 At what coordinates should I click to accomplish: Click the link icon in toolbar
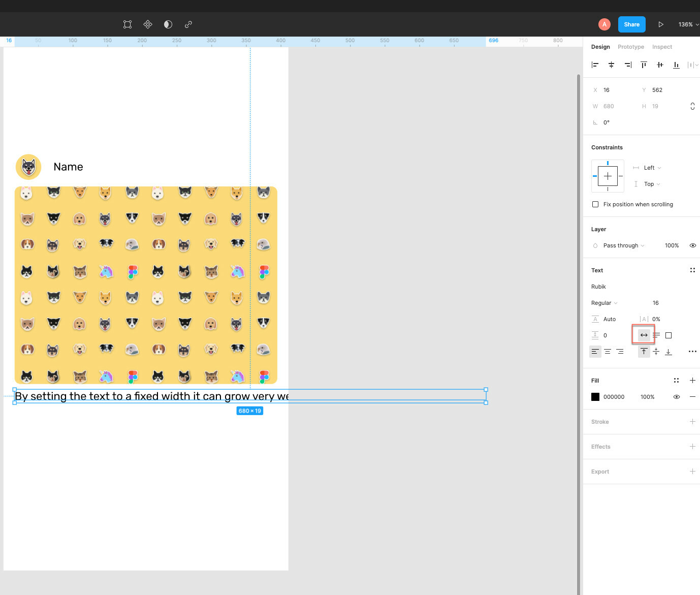pyautogui.click(x=188, y=24)
